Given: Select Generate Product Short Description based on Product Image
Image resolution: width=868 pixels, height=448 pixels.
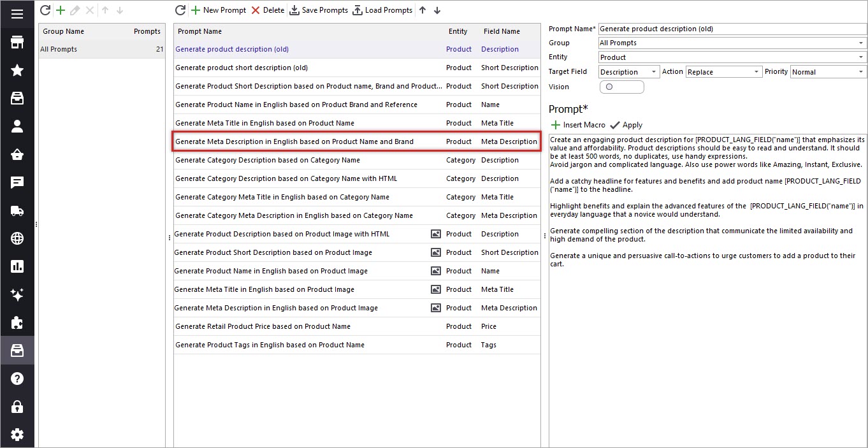Looking at the screenshot, I should (357, 252).
